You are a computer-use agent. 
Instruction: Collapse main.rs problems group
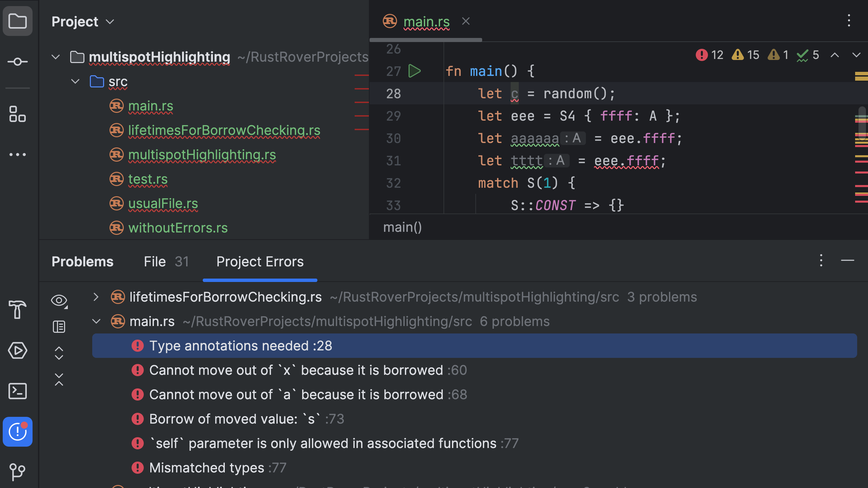[x=96, y=321]
